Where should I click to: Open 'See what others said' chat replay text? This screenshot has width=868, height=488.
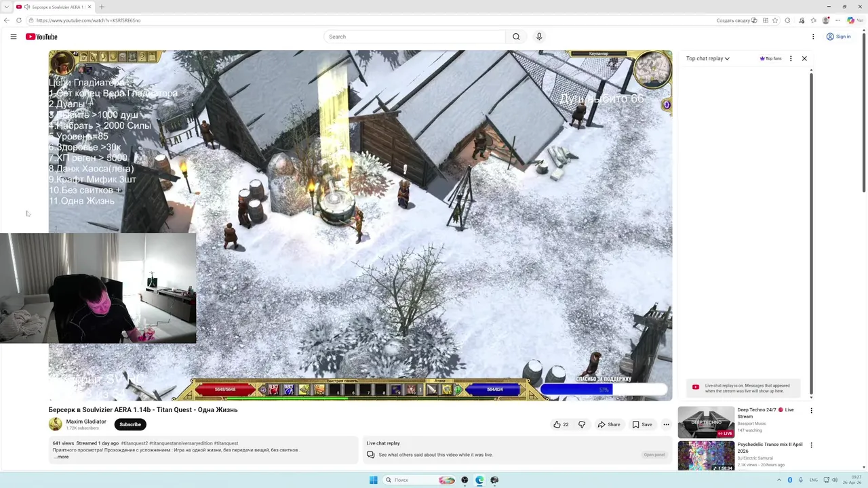435,455
